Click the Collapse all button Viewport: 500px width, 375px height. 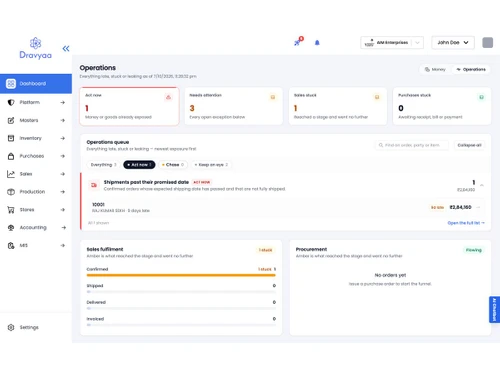coord(469,145)
